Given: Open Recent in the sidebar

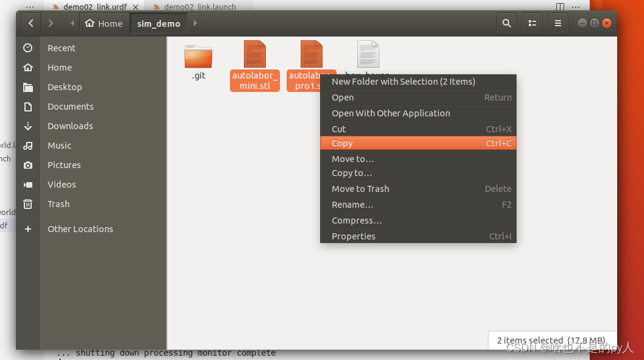Looking at the screenshot, I should pyautogui.click(x=62, y=48).
